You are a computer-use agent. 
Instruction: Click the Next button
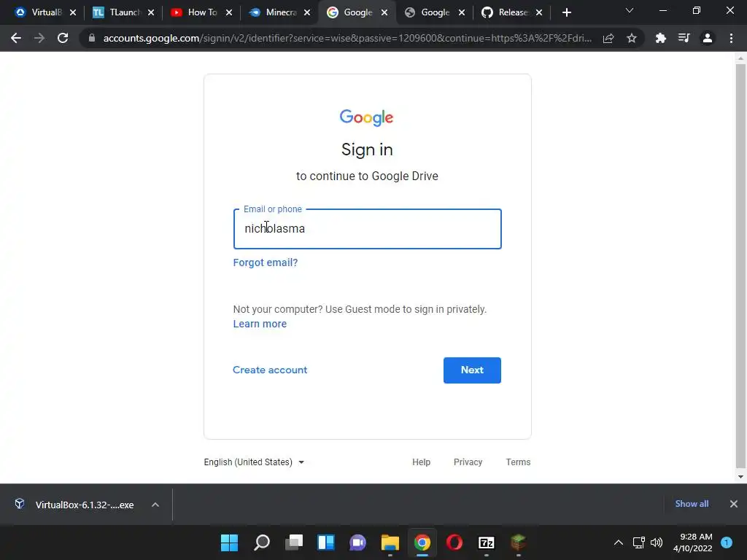(x=472, y=370)
